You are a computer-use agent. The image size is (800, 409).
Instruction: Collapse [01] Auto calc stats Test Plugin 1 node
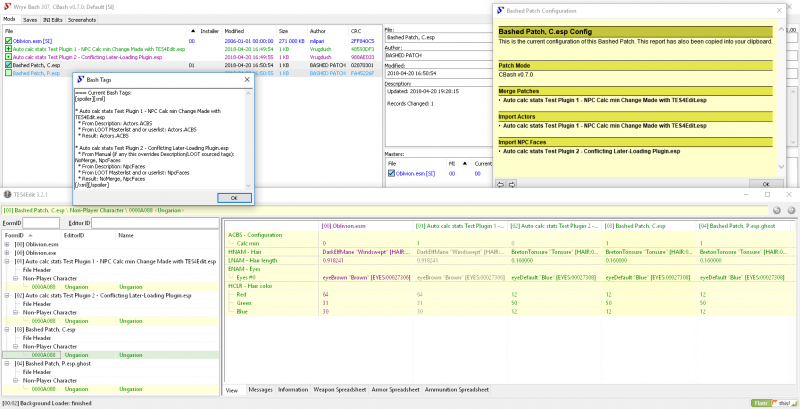7,261
